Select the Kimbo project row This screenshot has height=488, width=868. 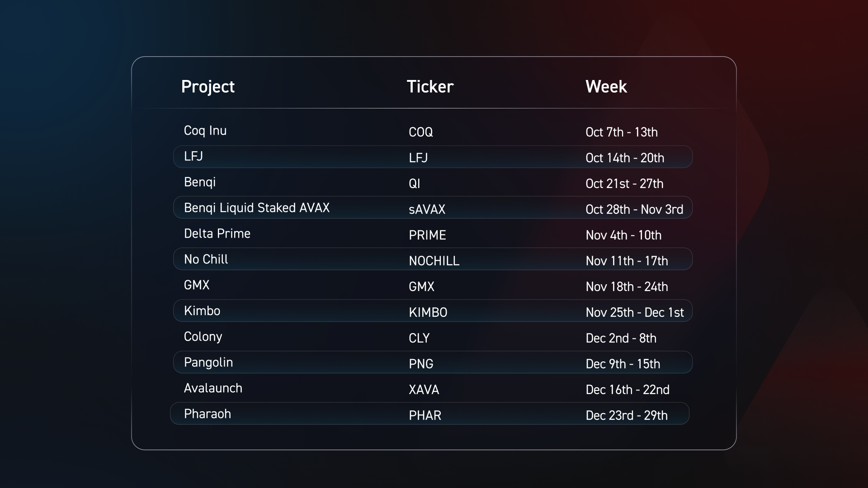[x=433, y=310]
